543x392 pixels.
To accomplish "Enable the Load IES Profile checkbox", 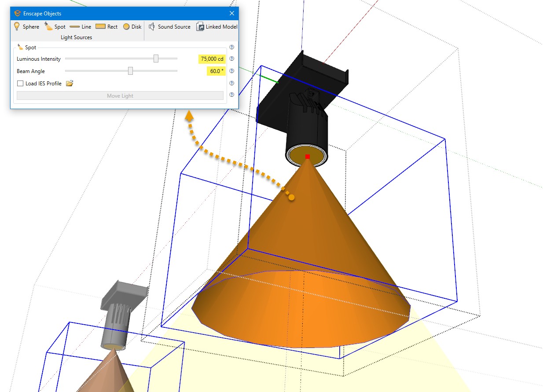I will pyautogui.click(x=20, y=84).
